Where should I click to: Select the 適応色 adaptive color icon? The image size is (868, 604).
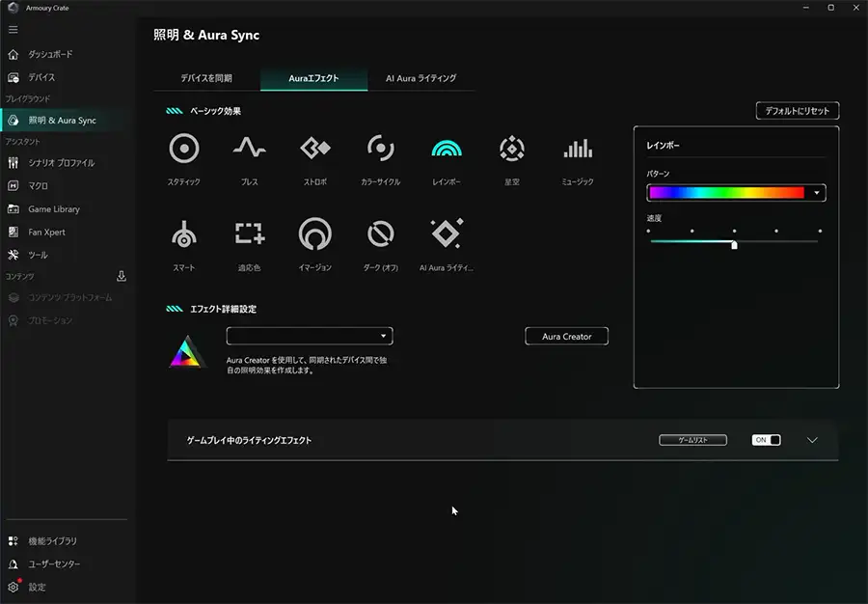click(249, 233)
